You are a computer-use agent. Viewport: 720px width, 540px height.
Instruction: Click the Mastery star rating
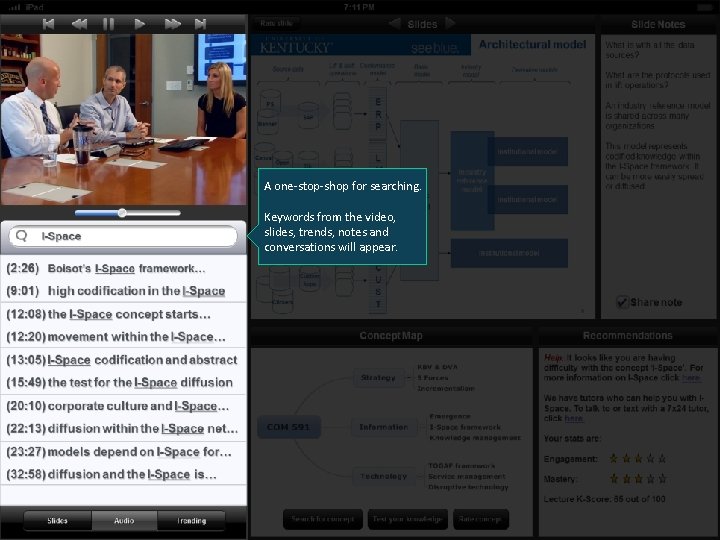coord(638,478)
